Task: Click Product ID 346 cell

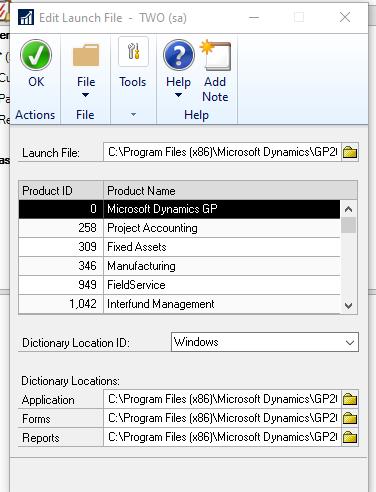Action: [61, 266]
